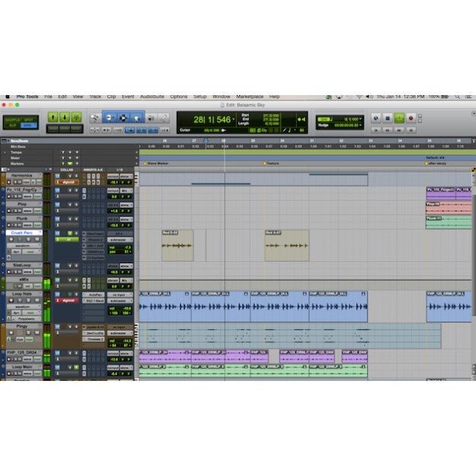Open Crush Perc output selector (submaster)
This screenshot has height=476, width=476.
(120, 240)
